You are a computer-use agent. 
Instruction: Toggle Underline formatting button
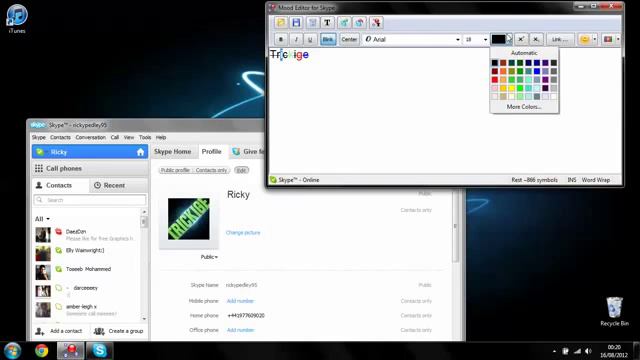coord(310,39)
